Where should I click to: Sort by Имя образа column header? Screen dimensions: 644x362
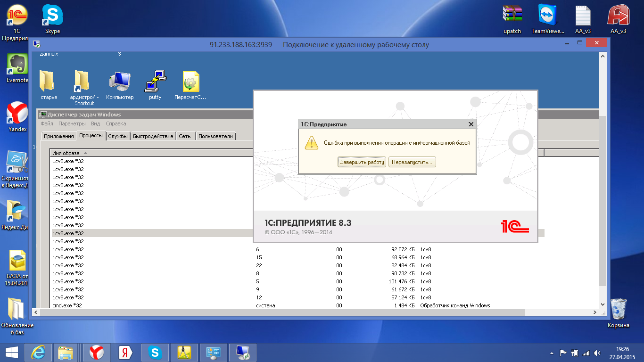tap(66, 153)
